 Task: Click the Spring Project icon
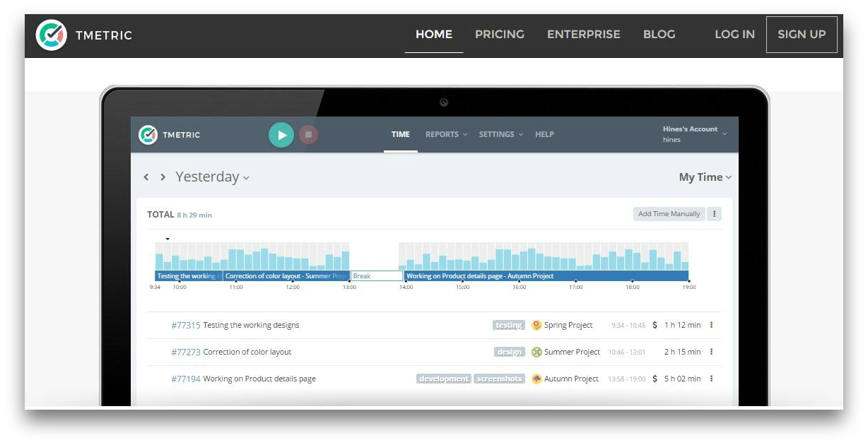pyautogui.click(x=536, y=325)
